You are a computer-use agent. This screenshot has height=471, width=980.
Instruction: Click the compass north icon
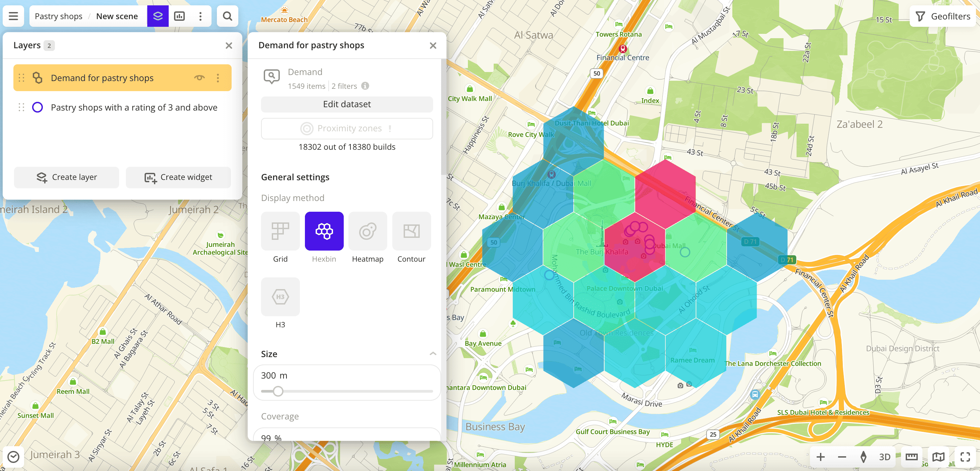click(863, 457)
